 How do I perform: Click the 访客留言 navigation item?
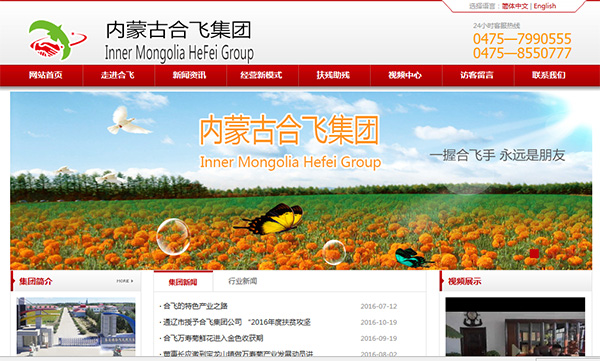[477, 75]
